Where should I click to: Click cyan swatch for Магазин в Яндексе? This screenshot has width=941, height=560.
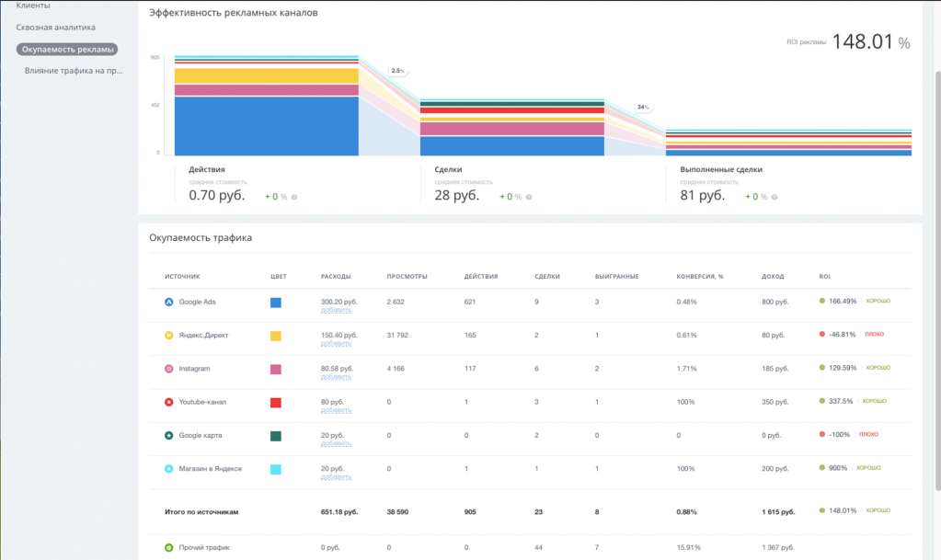pos(275,469)
